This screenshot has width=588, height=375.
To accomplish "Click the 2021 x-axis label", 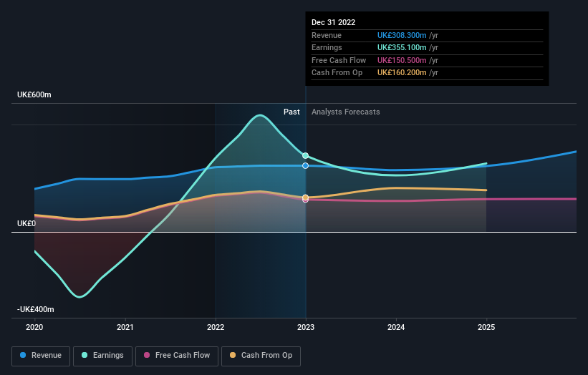I will coord(125,328).
